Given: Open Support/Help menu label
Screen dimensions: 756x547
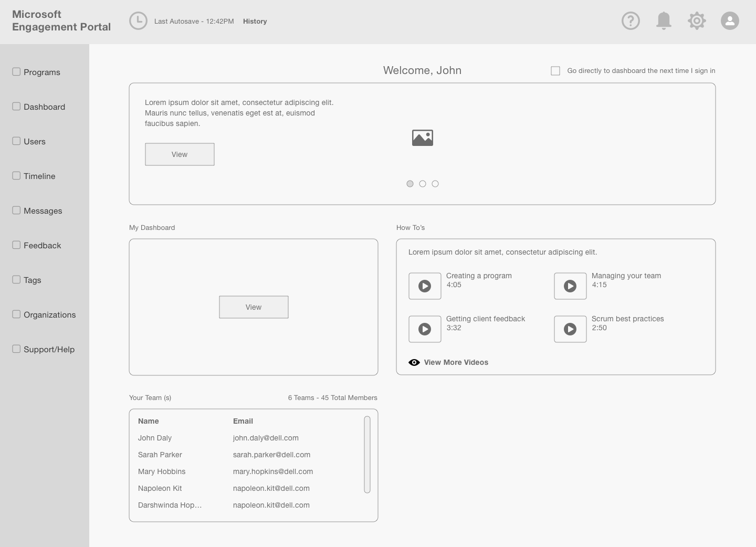Looking at the screenshot, I should click(49, 350).
